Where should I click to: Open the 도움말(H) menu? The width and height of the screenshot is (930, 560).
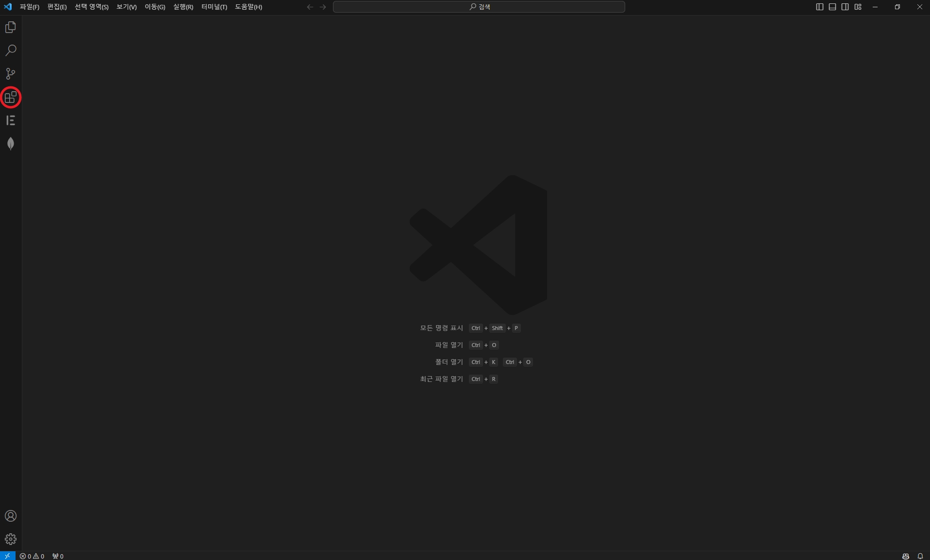[249, 7]
